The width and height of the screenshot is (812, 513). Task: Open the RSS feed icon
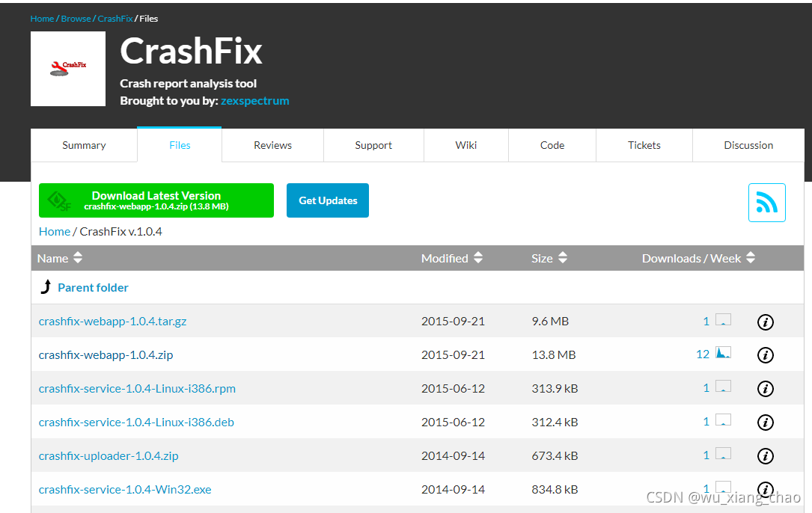[x=766, y=202]
